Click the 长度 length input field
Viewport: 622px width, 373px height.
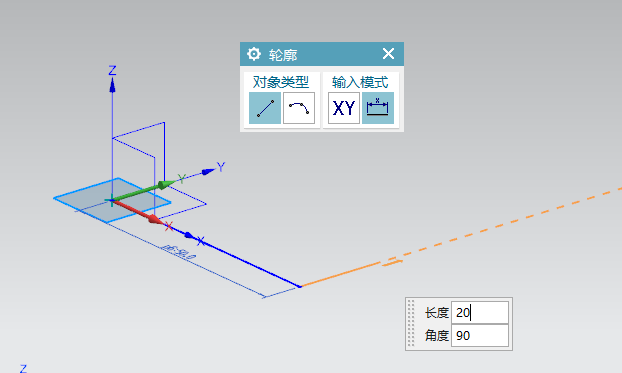point(480,313)
